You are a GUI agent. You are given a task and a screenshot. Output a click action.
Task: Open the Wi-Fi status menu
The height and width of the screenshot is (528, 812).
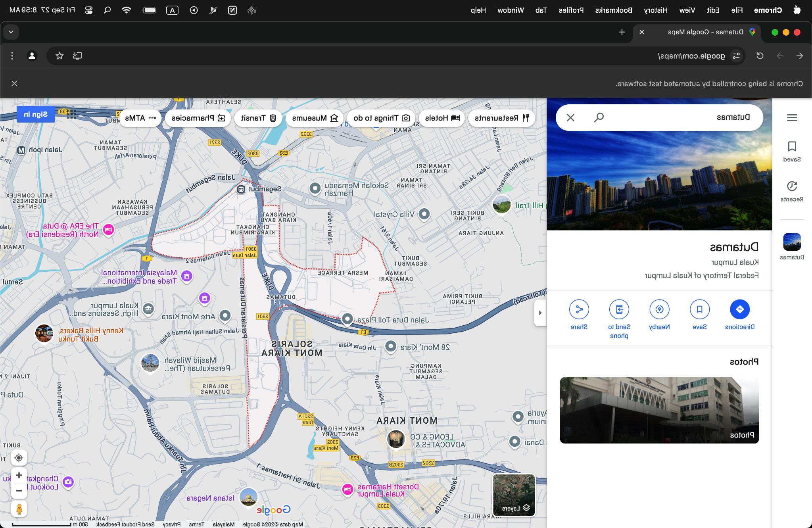[x=127, y=10]
